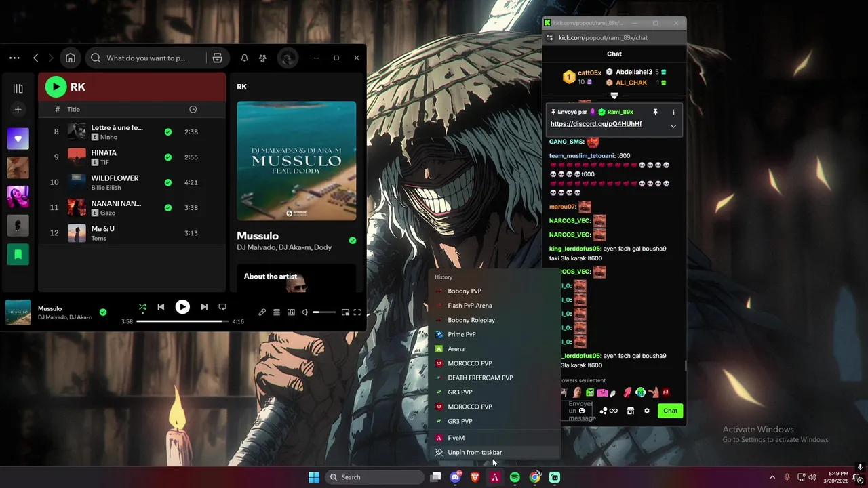Select Bobony PvP from history list
Image resolution: width=868 pixels, height=488 pixels.
(495, 291)
